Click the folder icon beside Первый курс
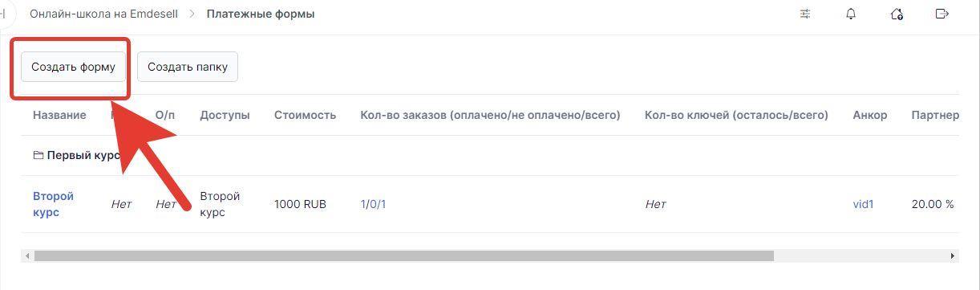This screenshot has width=980, height=290. 38,156
